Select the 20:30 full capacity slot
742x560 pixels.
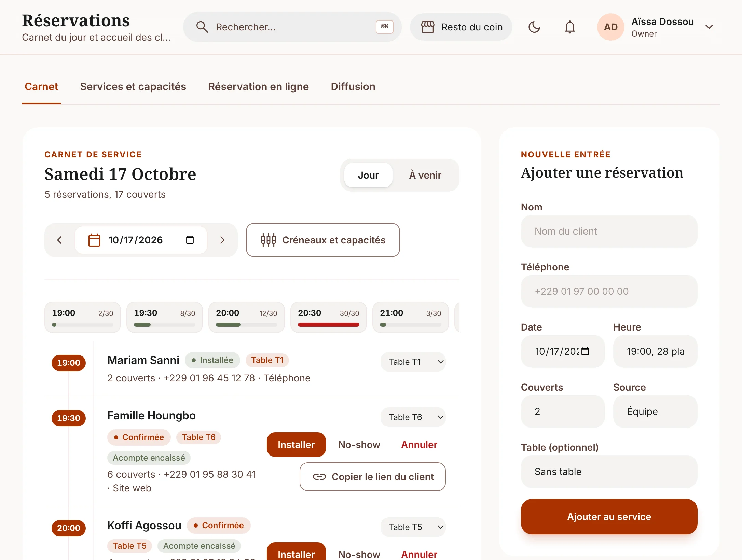pos(328,317)
